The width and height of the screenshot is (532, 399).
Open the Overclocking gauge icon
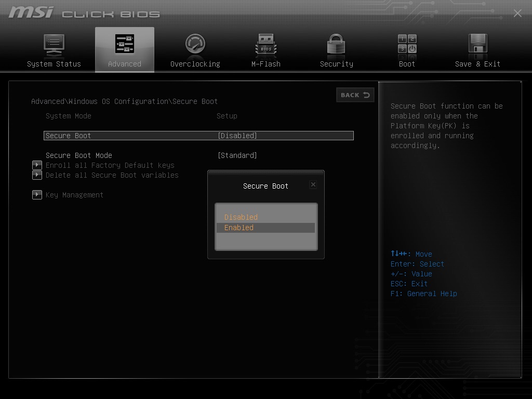(195, 44)
